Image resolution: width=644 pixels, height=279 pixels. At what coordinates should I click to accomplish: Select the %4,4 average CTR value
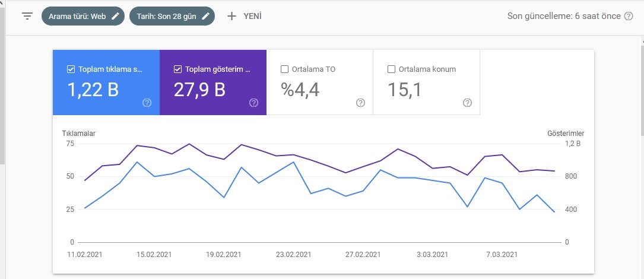[x=300, y=90]
